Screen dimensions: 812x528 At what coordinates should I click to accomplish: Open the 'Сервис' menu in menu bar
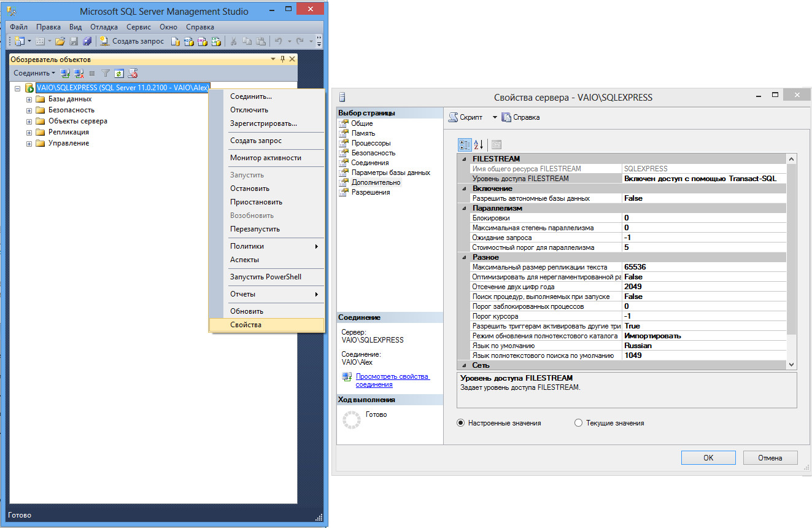(139, 27)
